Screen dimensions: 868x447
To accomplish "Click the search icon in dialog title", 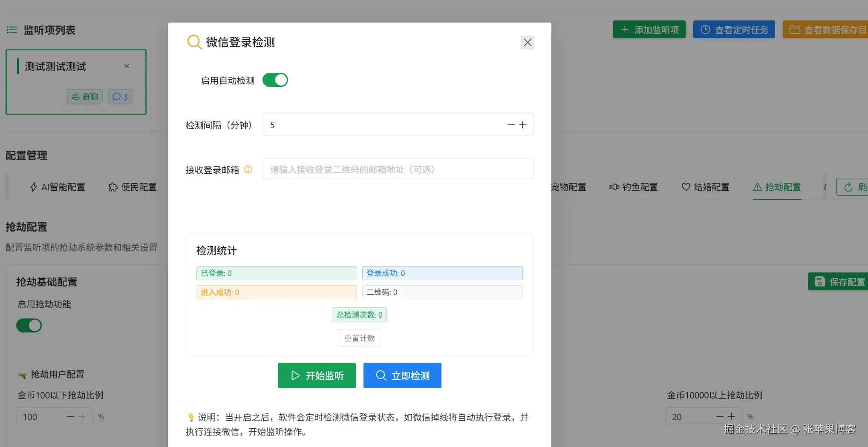I will (x=194, y=42).
